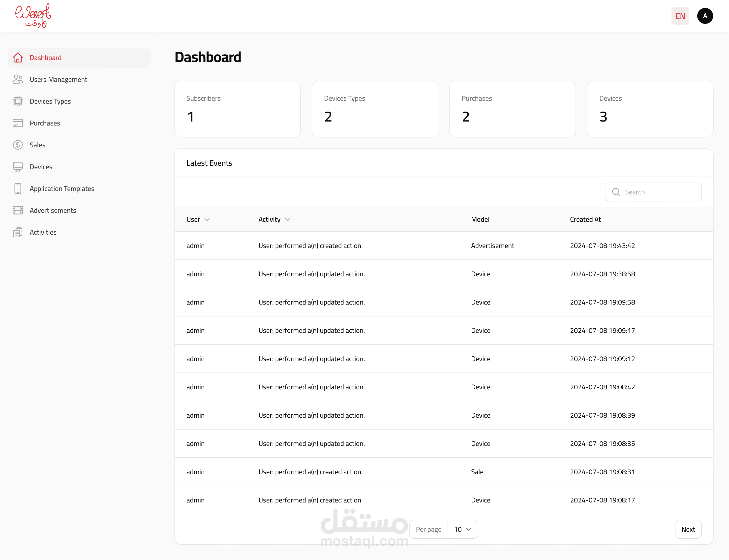Sort by the User column chevron
The width and height of the screenshot is (729, 560).
(207, 220)
